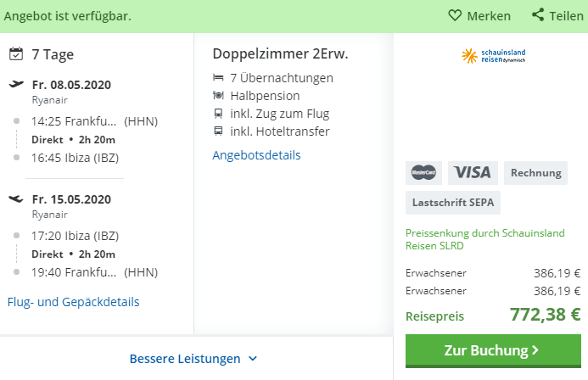Click the heart Merken icon

(455, 15)
